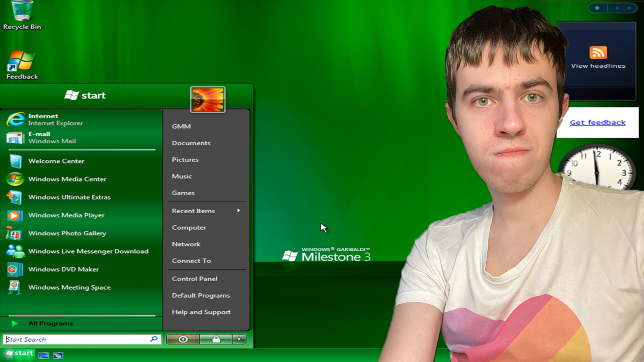Open Windows Photo Gallery
Screen dimensions: 644x362
click(x=67, y=233)
